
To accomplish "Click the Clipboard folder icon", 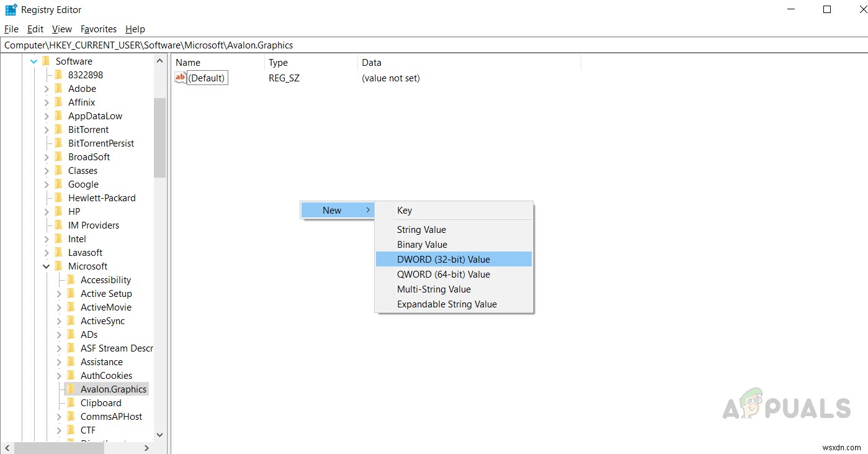I will point(71,402).
